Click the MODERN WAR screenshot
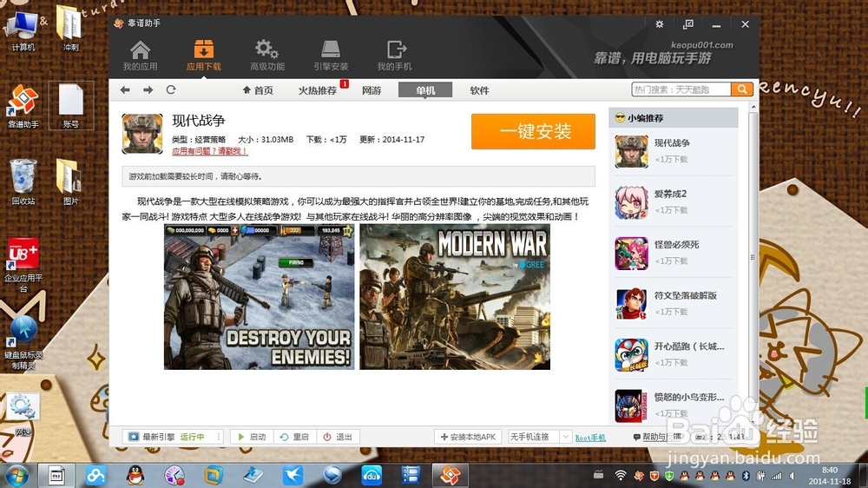The height and width of the screenshot is (488, 868). click(455, 297)
